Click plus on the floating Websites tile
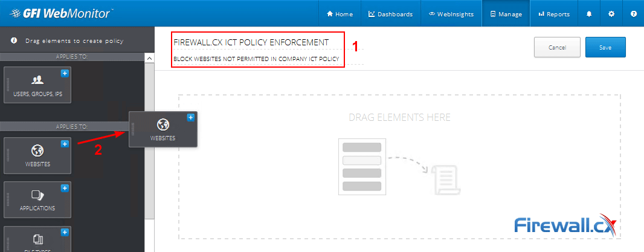Viewport: 644px width, 252px height. (190, 118)
